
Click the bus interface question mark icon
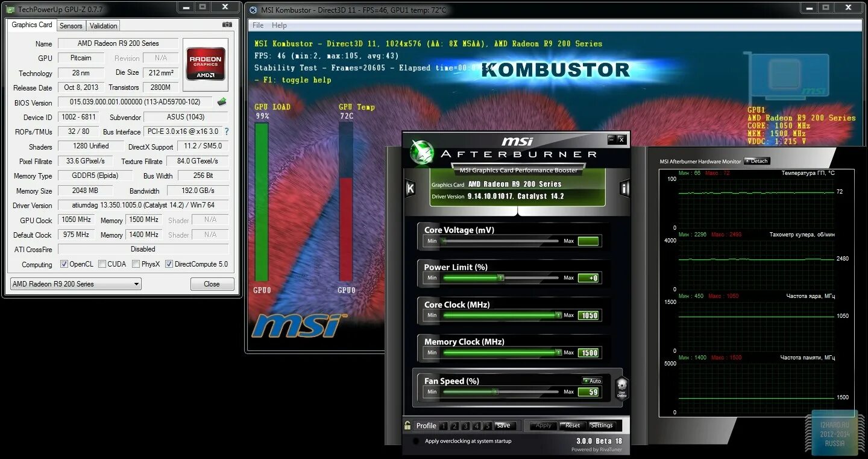click(x=227, y=131)
